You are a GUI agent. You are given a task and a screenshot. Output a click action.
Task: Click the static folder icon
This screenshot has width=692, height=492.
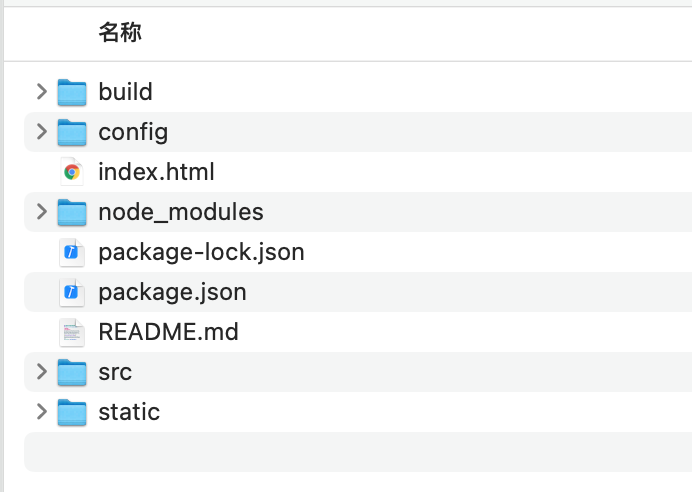point(72,412)
